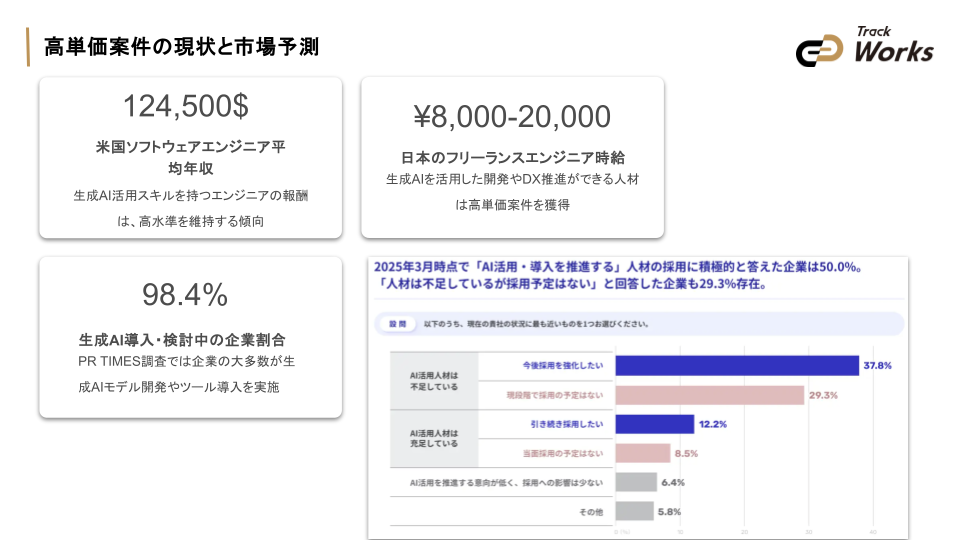This screenshot has width=960, height=540.
Task: Click the label 引き続き採用したい
Action: (x=567, y=424)
